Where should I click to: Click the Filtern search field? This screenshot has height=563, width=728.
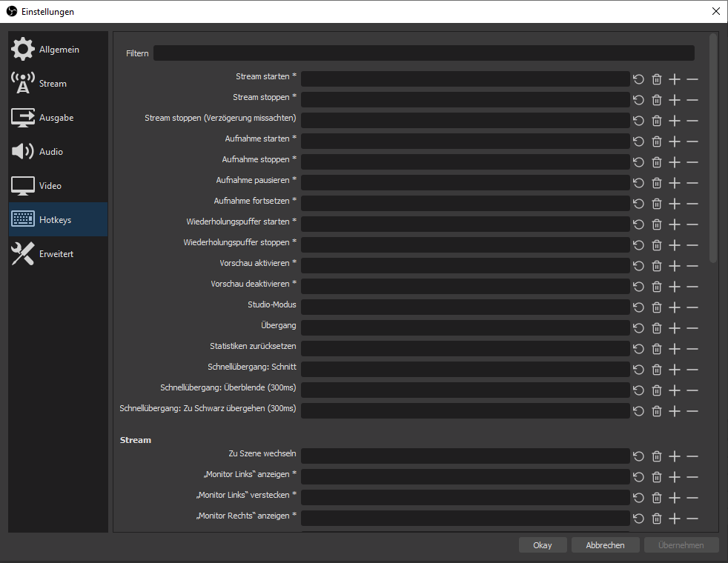pos(423,53)
